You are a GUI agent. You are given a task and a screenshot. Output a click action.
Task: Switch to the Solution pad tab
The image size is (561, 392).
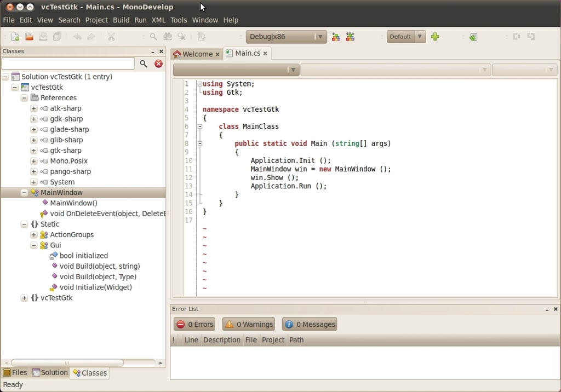coord(50,373)
